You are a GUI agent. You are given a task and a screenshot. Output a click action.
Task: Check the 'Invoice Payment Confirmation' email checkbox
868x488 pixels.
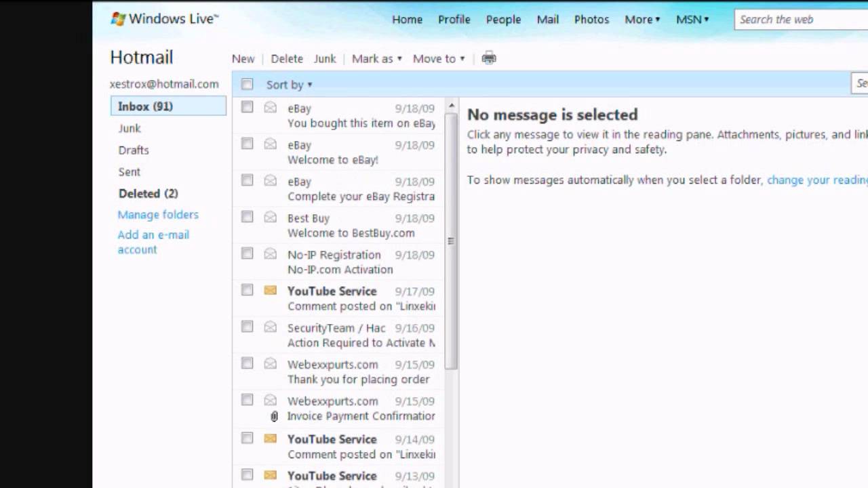click(x=247, y=400)
